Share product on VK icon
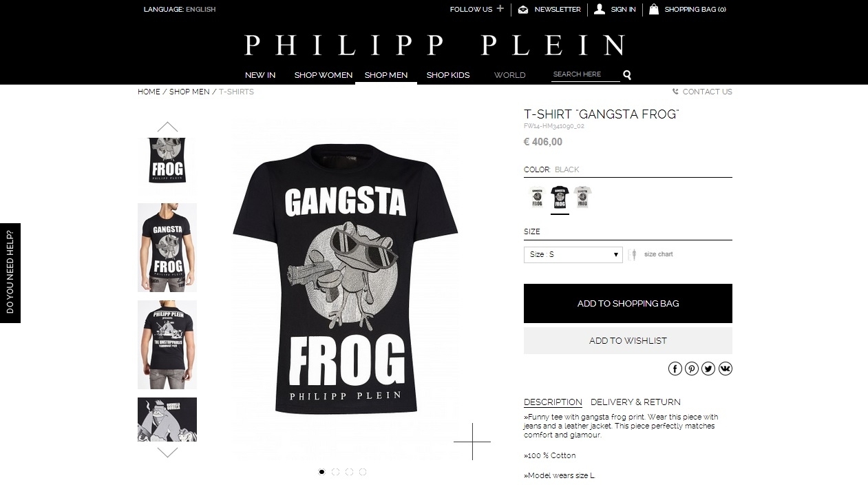The height and width of the screenshot is (496, 868). coord(726,369)
